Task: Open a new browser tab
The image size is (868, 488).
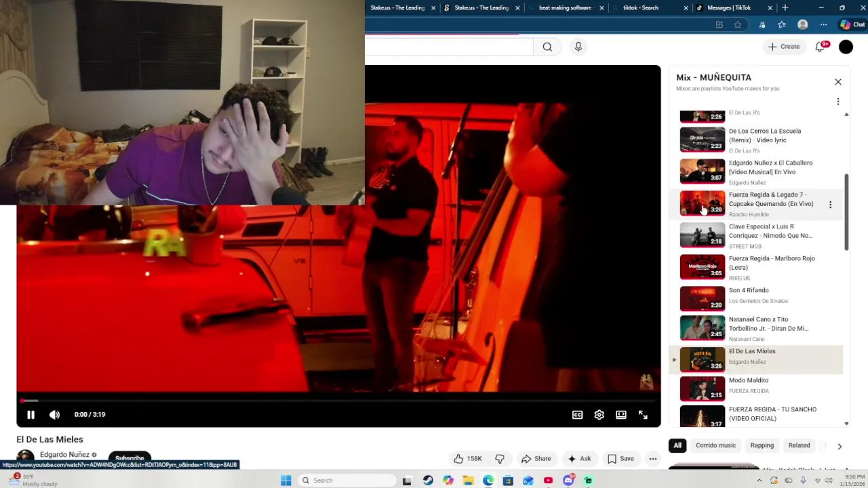Action: [x=785, y=8]
